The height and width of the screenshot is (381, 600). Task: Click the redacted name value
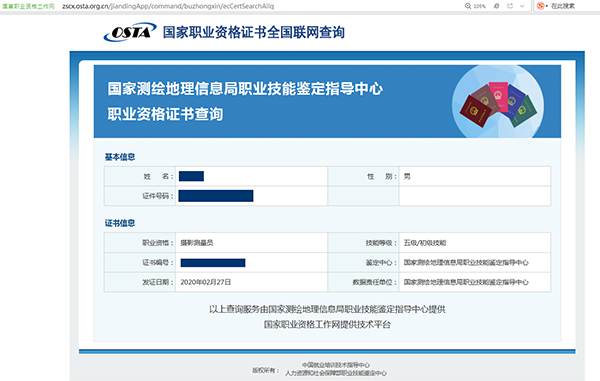191,176
